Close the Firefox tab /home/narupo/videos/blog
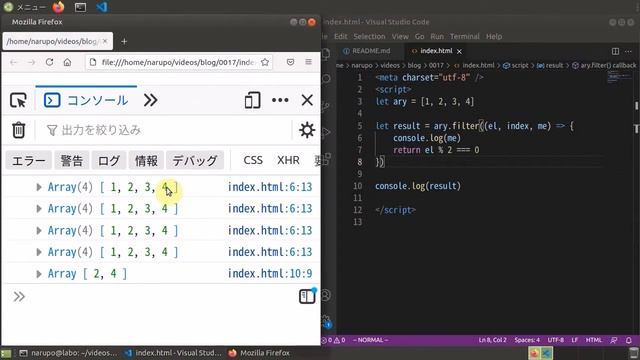 pos(105,41)
